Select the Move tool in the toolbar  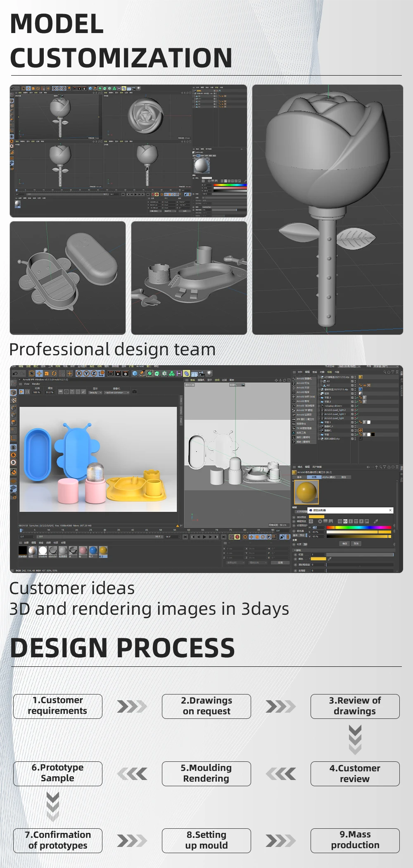(39, 373)
